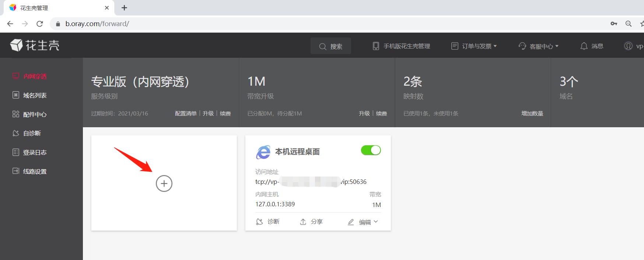Click the headset icon beside 客服中心
Viewport: 644px width, 260px height.
click(522, 46)
